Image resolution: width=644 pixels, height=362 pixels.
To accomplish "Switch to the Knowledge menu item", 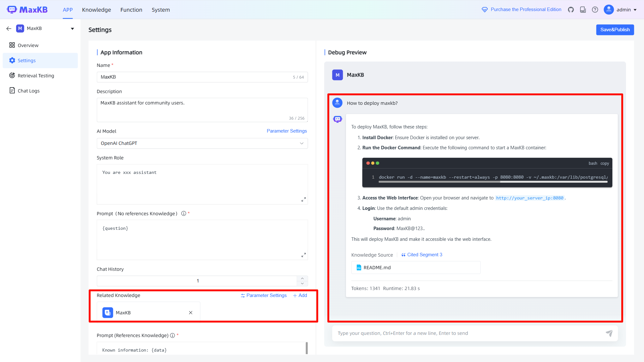I will click(96, 10).
